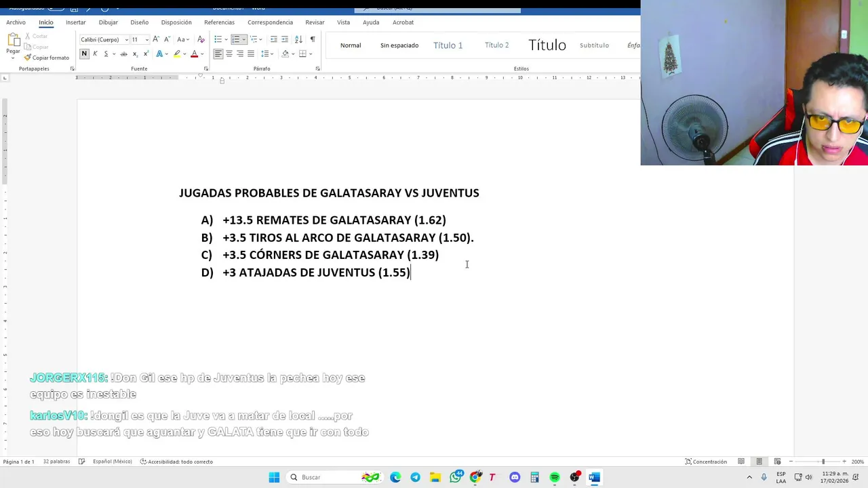
Task: Open Telegram from taskbar
Action: tap(415, 477)
